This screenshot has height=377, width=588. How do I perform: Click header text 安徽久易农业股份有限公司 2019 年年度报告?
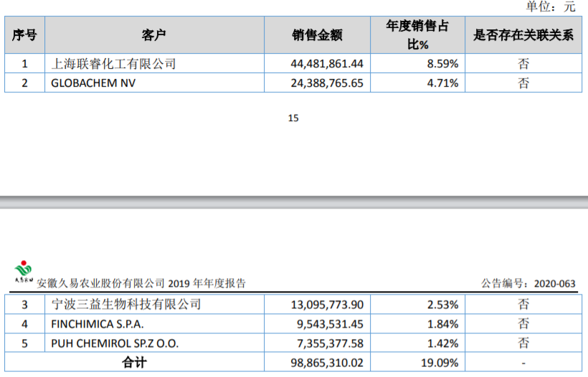pos(141,283)
